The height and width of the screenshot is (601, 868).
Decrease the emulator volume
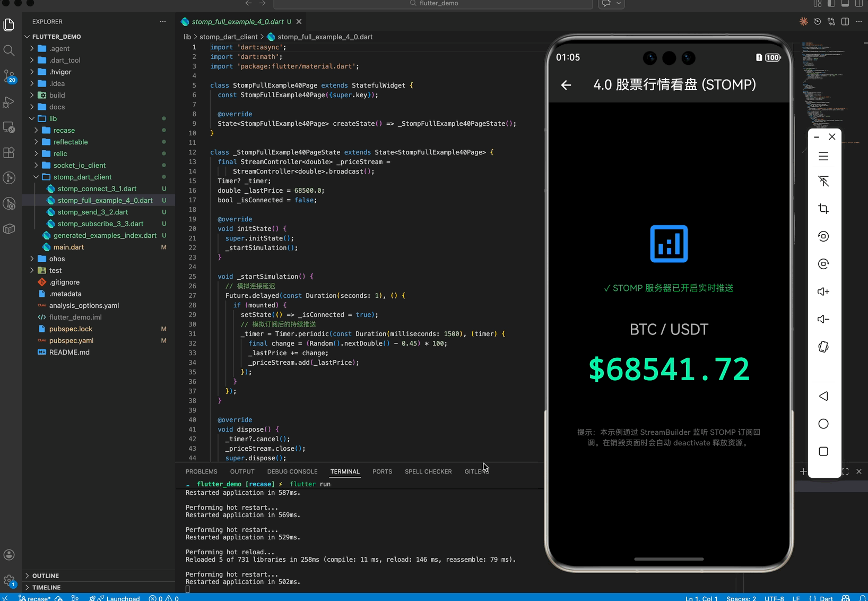823,319
